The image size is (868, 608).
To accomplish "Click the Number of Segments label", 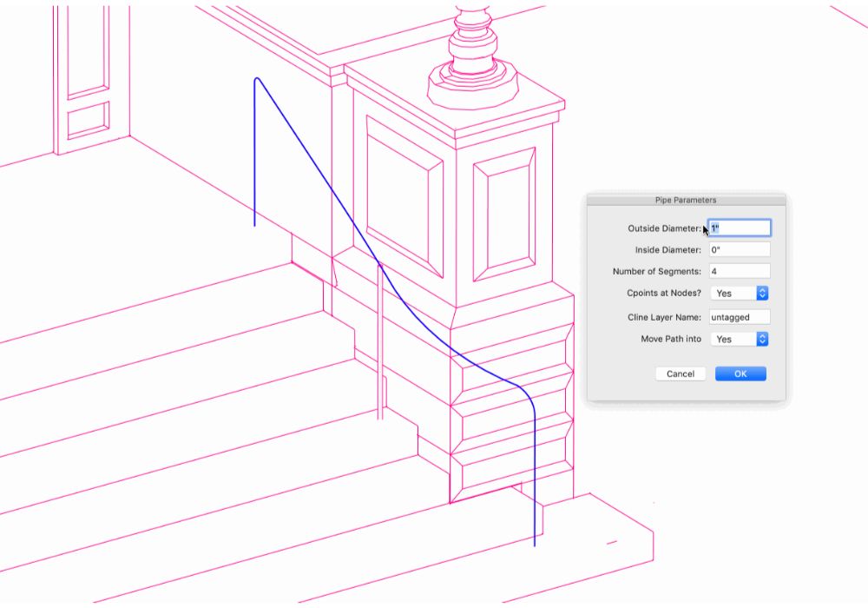I will click(x=656, y=272).
